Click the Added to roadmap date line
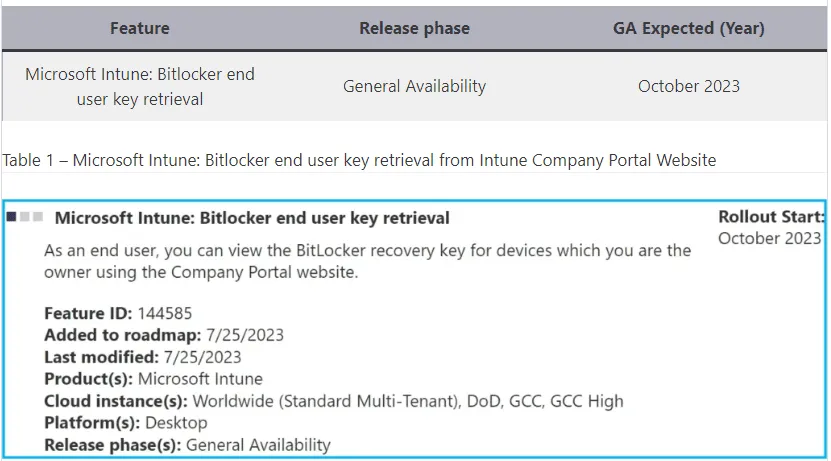This screenshot has height=461, width=831. pyautogui.click(x=143, y=335)
